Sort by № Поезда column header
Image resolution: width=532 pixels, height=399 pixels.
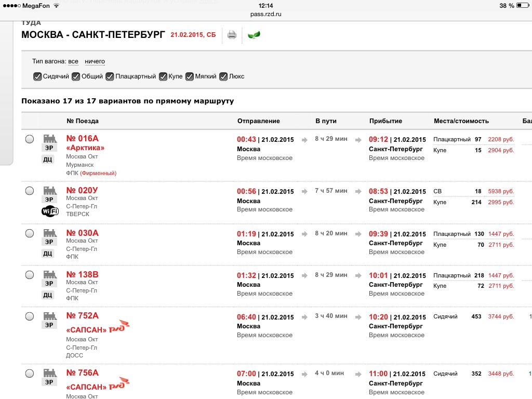coord(83,121)
